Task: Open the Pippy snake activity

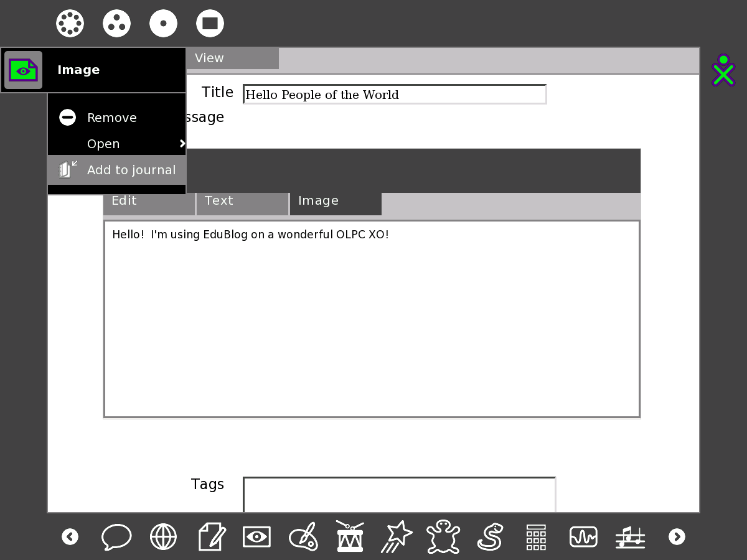Action: (x=490, y=536)
